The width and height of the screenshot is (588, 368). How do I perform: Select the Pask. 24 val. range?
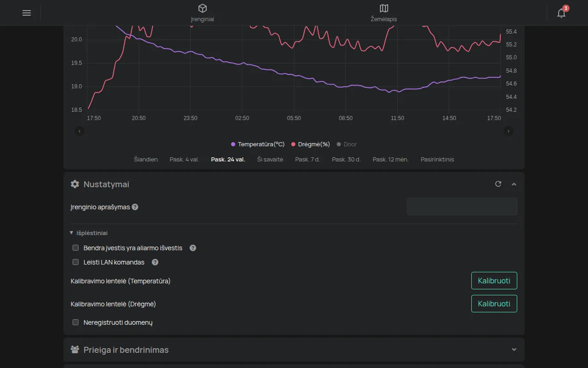228,160
